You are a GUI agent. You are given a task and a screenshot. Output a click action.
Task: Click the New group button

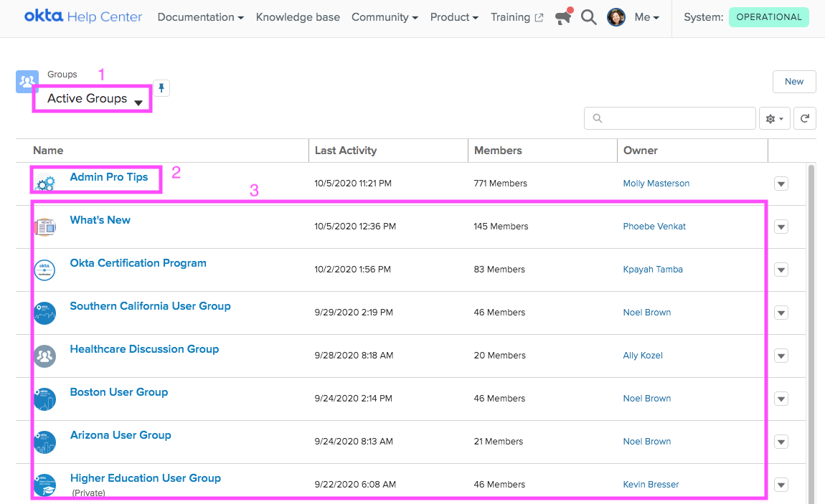(x=794, y=82)
